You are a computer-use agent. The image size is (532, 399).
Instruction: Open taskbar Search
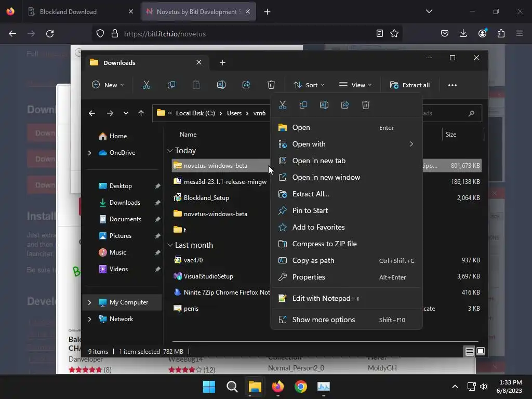coord(232,387)
